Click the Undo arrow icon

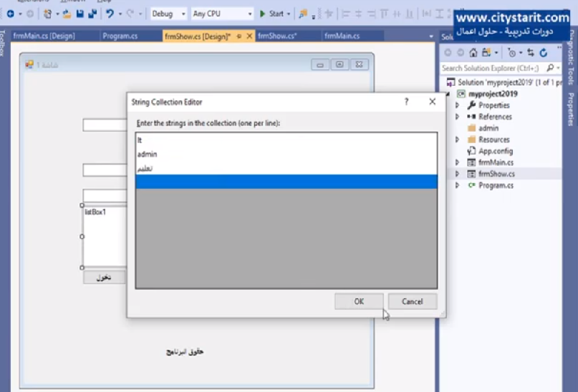[110, 14]
